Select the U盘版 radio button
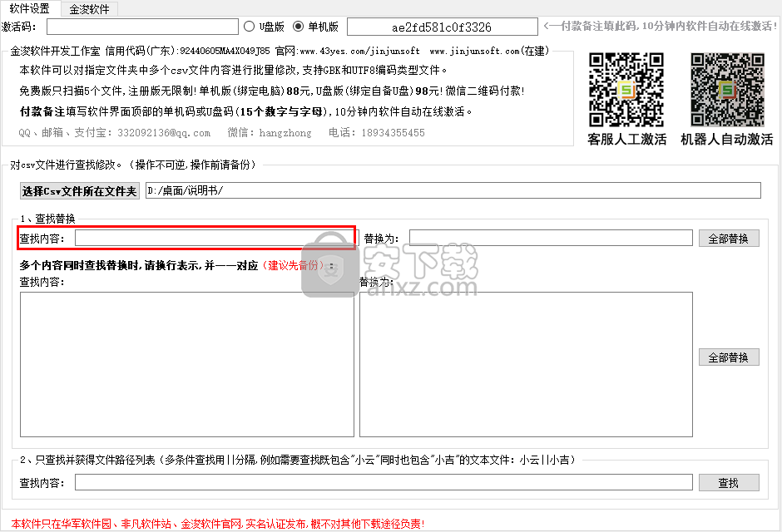This screenshot has height=532, width=782. (249, 27)
